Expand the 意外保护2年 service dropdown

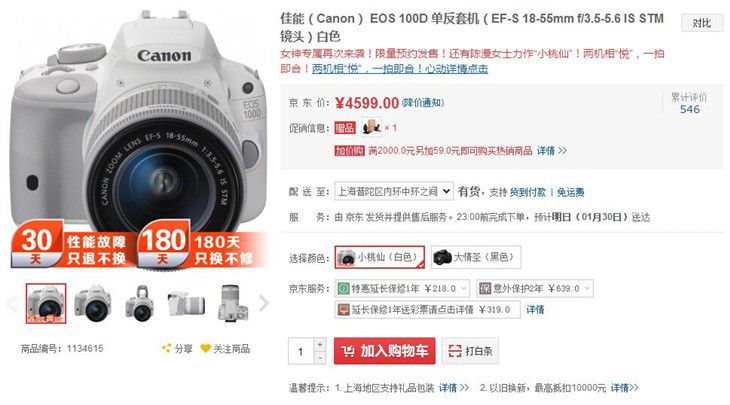[535, 289]
